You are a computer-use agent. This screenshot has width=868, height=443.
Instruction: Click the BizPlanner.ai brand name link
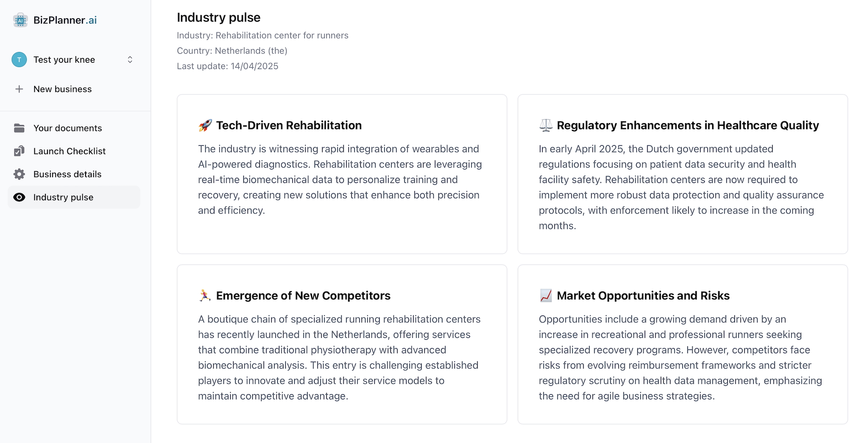point(65,20)
